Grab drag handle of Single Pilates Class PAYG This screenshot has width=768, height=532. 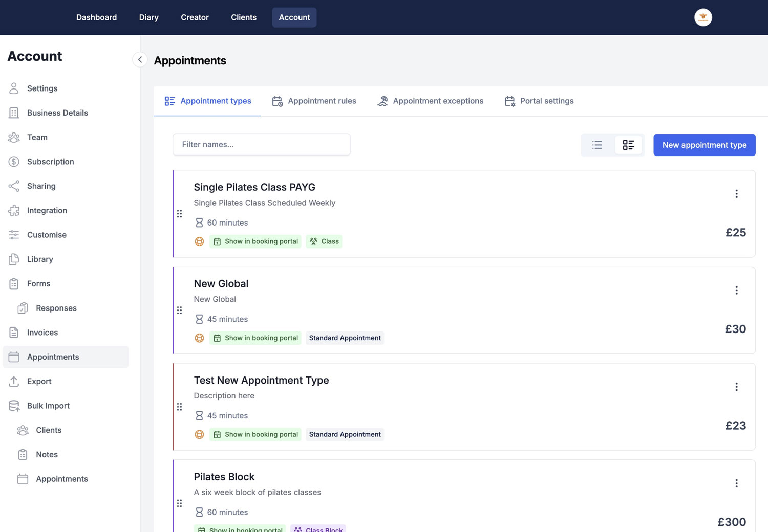179,214
